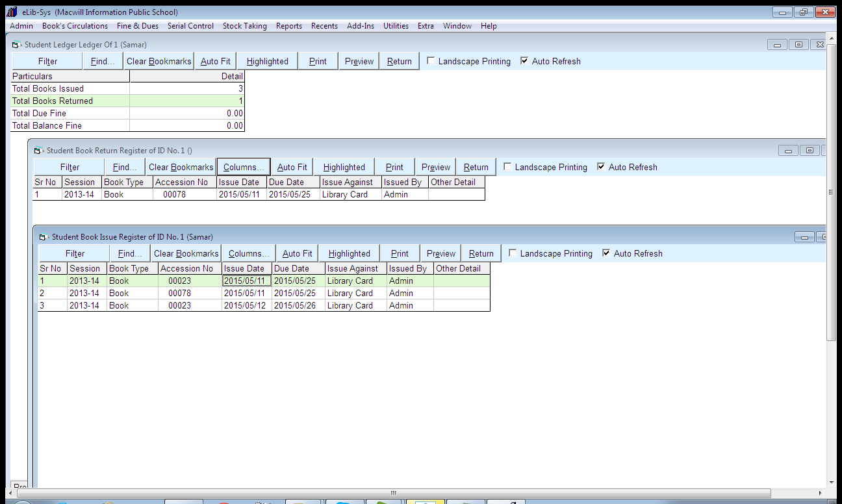The height and width of the screenshot is (504, 842).
Task: Click the horizontal scrollbar at the bottom
Action: [x=392, y=494]
